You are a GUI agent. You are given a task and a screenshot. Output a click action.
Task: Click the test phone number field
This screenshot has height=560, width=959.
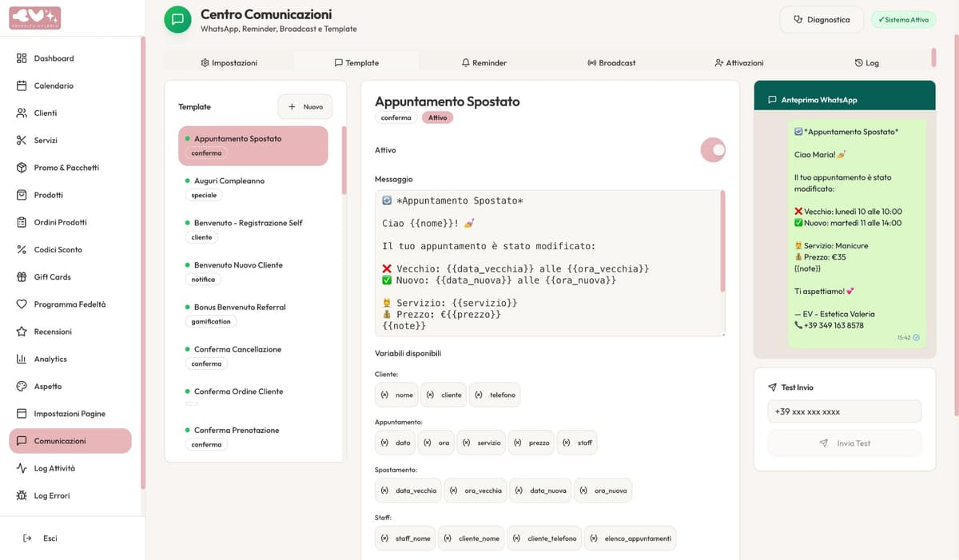point(845,411)
